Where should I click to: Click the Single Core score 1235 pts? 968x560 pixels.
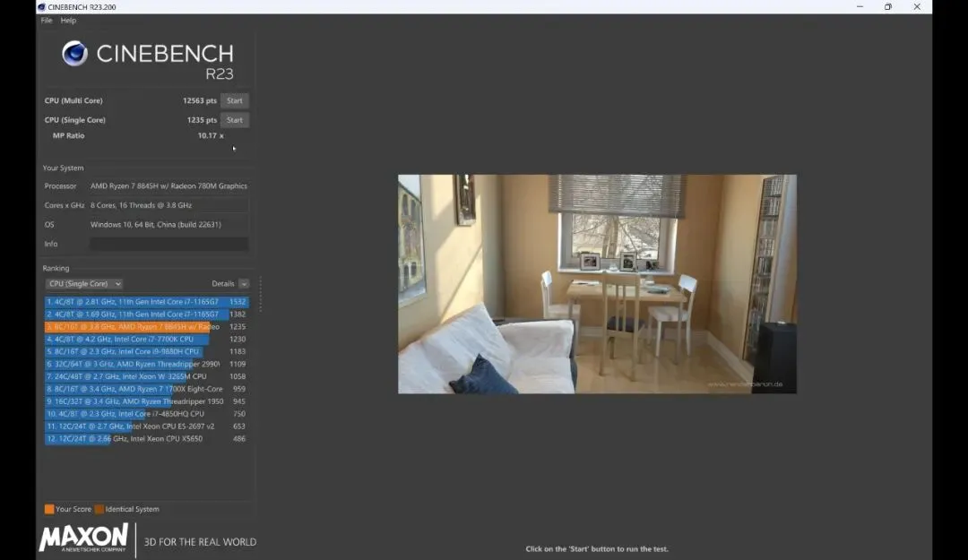pos(202,120)
